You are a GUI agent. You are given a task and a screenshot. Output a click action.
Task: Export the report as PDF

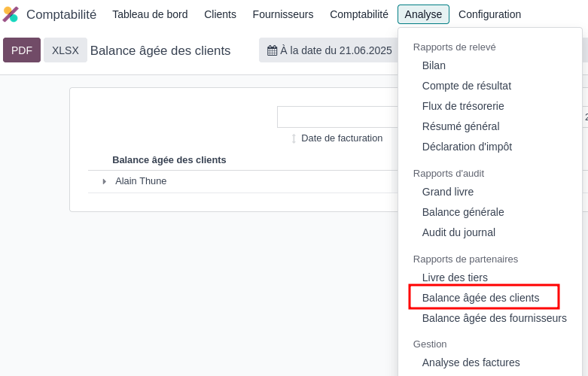[x=22, y=50]
